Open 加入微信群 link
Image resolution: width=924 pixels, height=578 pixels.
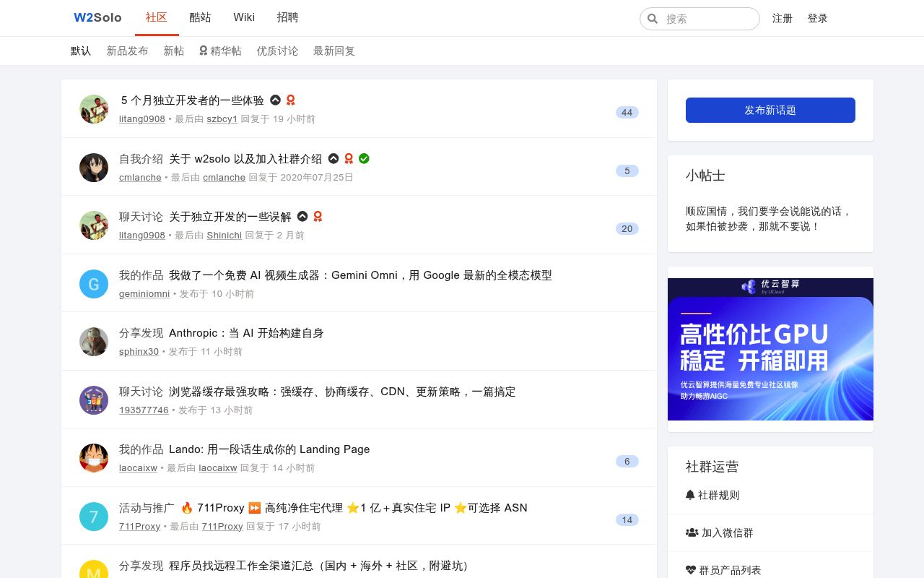(727, 532)
